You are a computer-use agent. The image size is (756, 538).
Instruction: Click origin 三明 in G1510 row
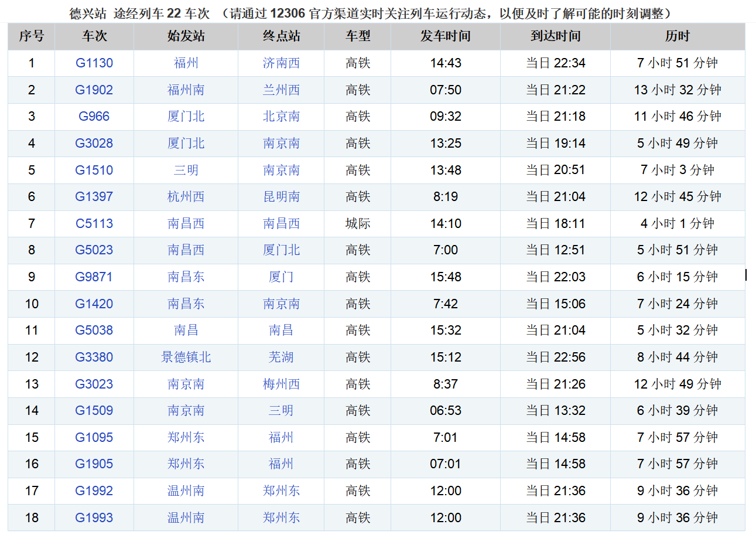186,170
